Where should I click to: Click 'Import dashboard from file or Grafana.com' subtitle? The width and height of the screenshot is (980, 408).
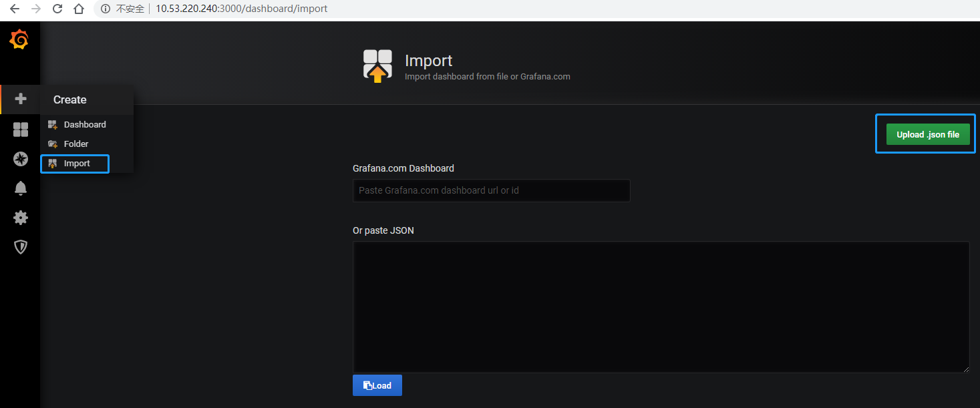click(488, 77)
